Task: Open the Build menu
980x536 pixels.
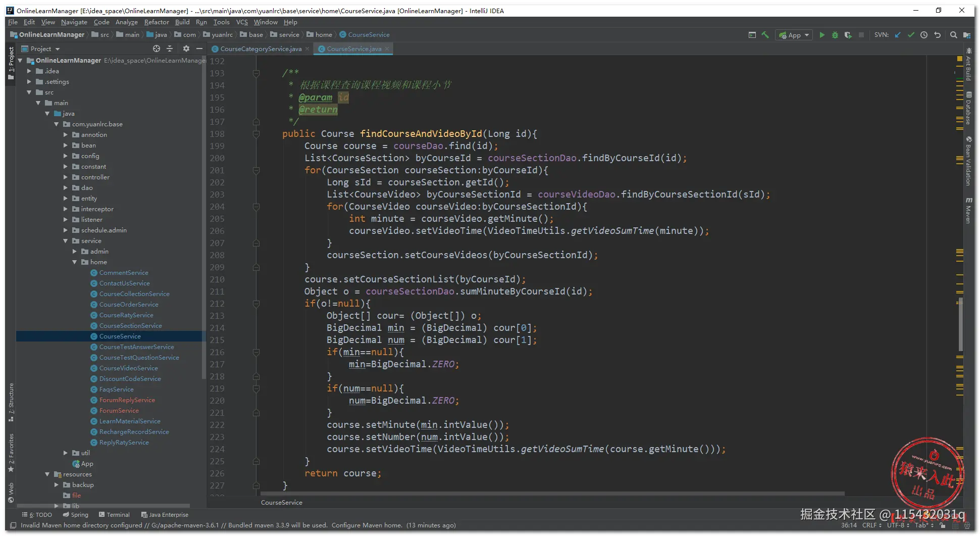Action: (x=182, y=22)
